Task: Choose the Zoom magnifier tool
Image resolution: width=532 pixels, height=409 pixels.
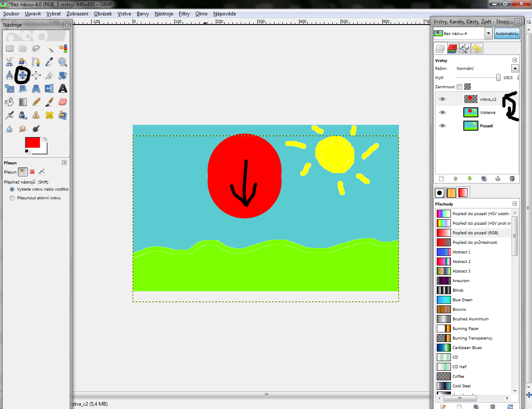Action: point(63,62)
